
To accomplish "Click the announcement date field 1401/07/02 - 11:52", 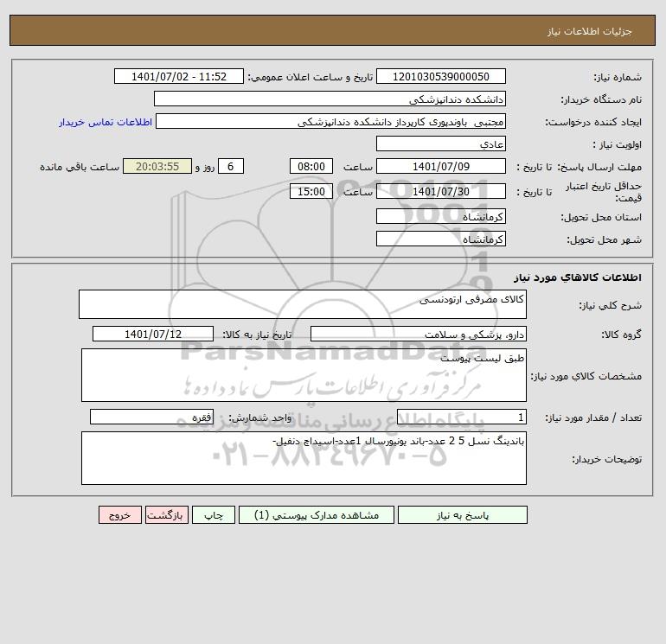I will 179,76.
